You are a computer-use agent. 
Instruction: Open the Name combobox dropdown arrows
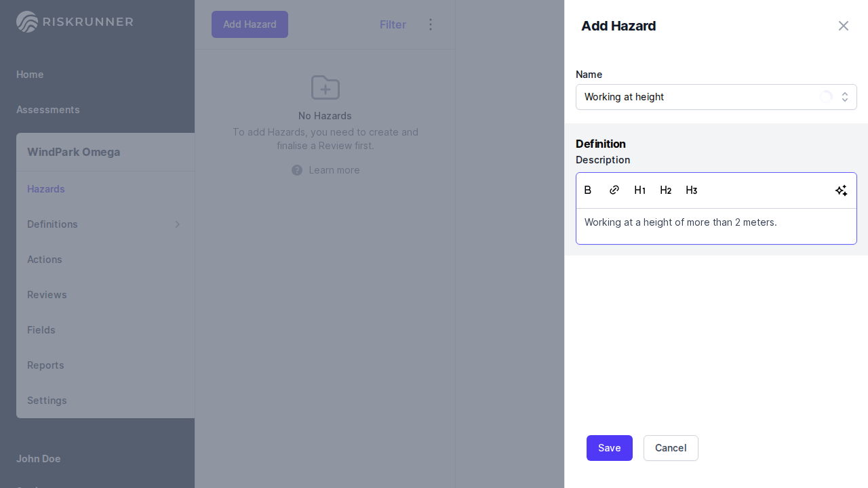845,97
